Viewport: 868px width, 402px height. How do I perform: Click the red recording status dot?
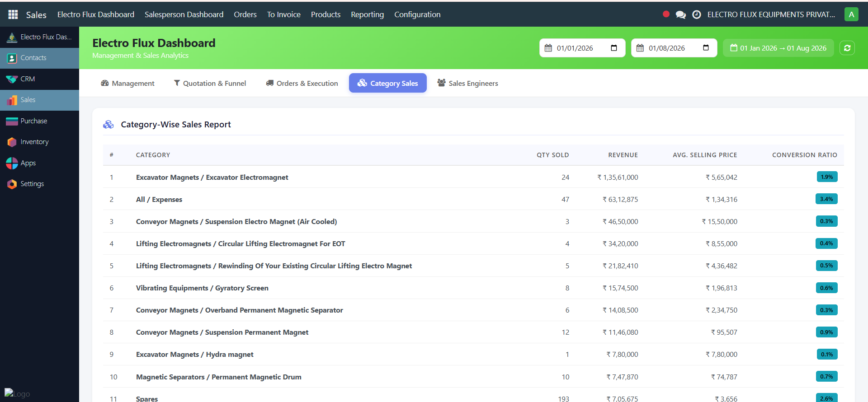click(x=666, y=14)
